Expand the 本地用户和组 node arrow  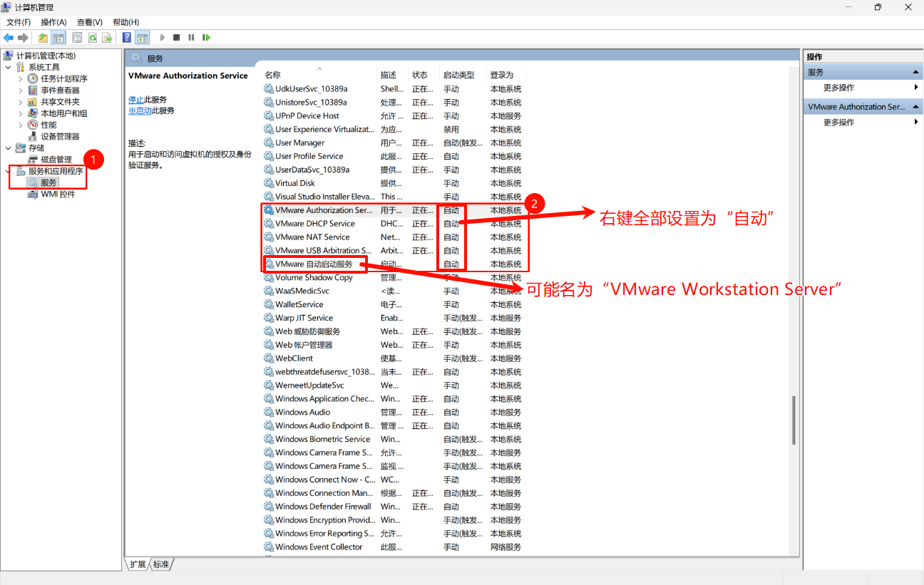click(20, 113)
